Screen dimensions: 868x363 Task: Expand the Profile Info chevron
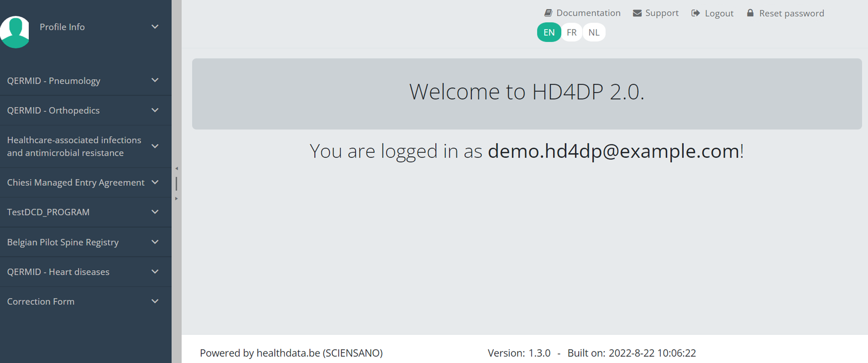click(x=155, y=27)
